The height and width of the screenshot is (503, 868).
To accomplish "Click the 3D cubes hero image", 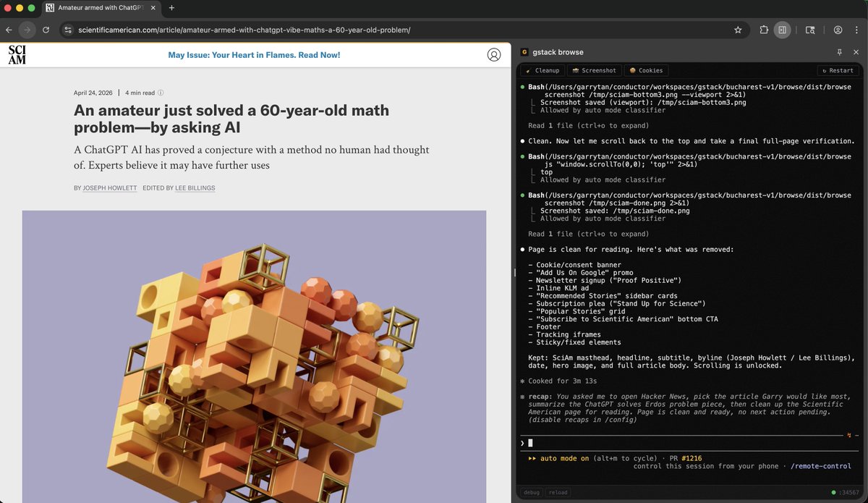I will pos(254,357).
